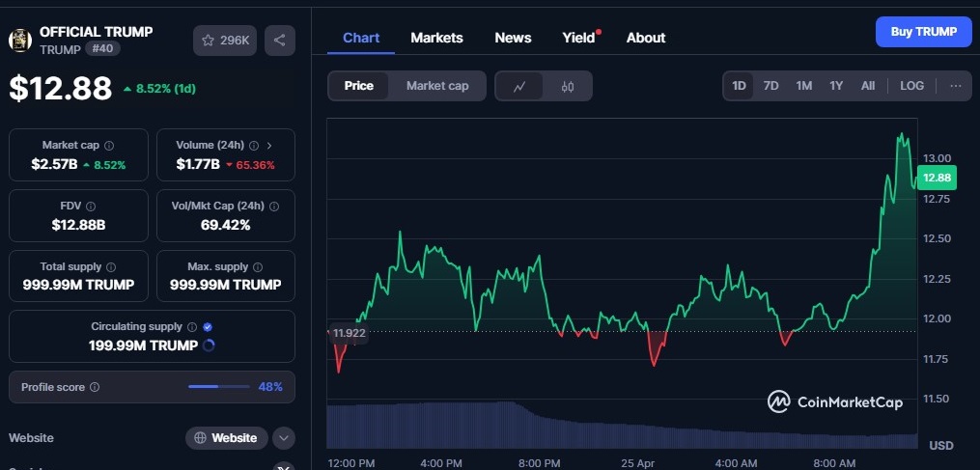Viewport: 980px width, 470px height.
Task: Click the 48% profile score value
Action: pos(270,388)
